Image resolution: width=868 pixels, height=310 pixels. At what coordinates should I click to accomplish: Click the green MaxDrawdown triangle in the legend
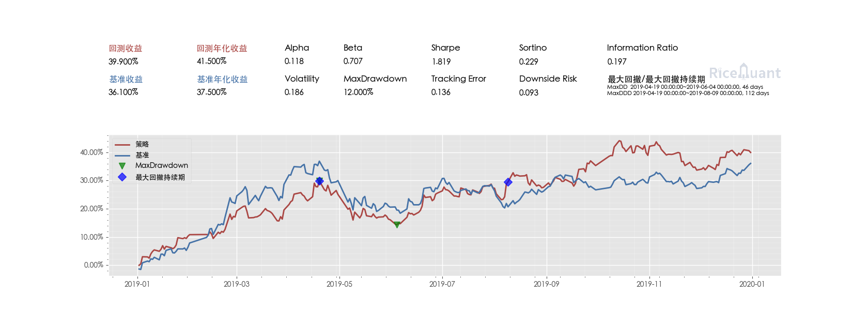click(x=122, y=166)
